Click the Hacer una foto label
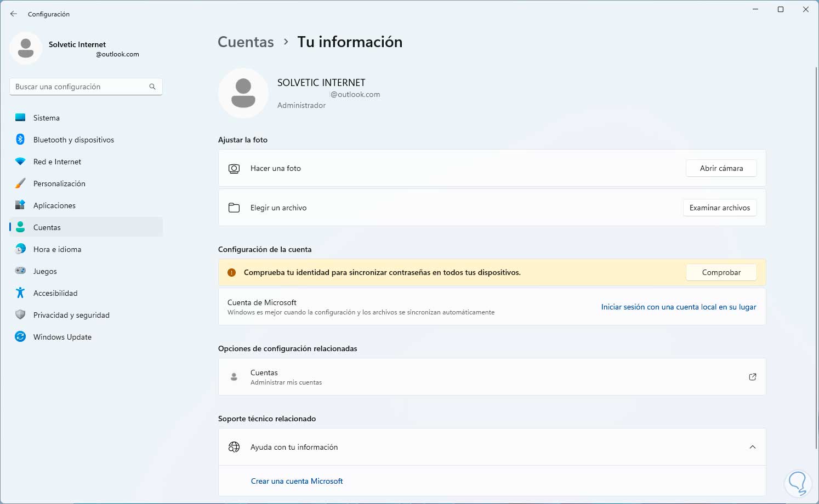Image resolution: width=819 pixels, height=504 pixels. (276, 169)
